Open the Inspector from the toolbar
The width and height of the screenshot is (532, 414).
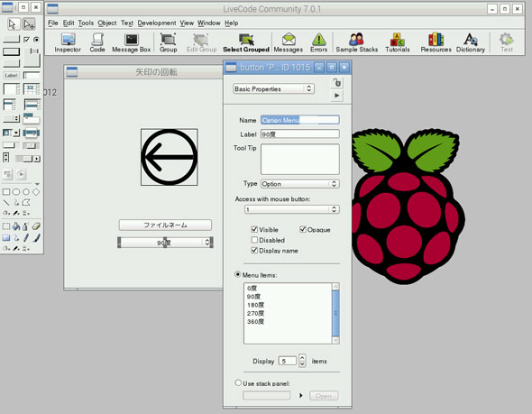pyautogui.click(x=68, y=43)
